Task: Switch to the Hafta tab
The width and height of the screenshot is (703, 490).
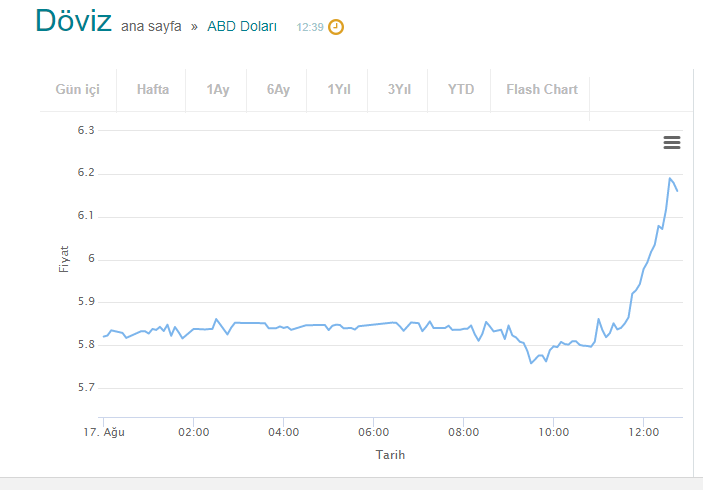Action: point(153,89)
